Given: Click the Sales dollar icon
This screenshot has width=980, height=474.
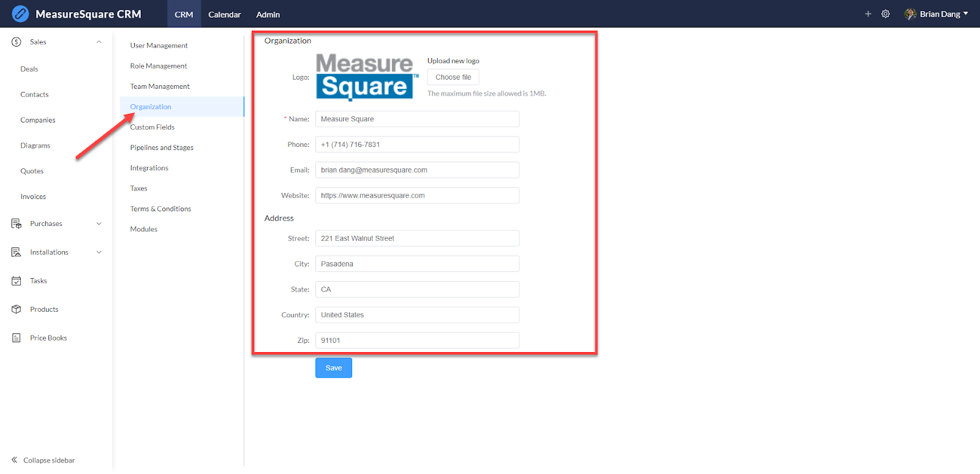Looking at the screenshot, I should [17, 42].
